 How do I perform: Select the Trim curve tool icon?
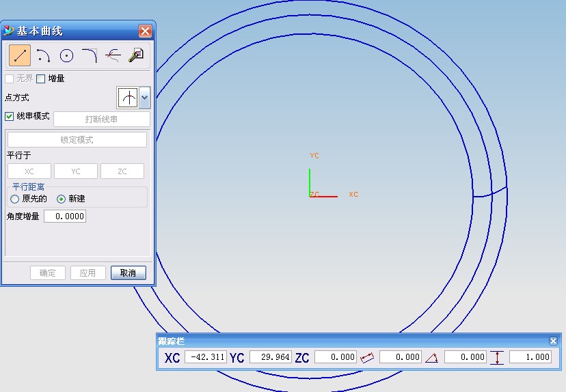pyautogui.click(x=113, y=55)
